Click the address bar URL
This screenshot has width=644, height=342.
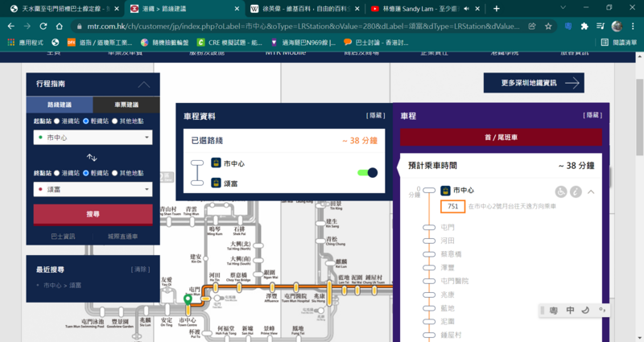coord(303,27)
